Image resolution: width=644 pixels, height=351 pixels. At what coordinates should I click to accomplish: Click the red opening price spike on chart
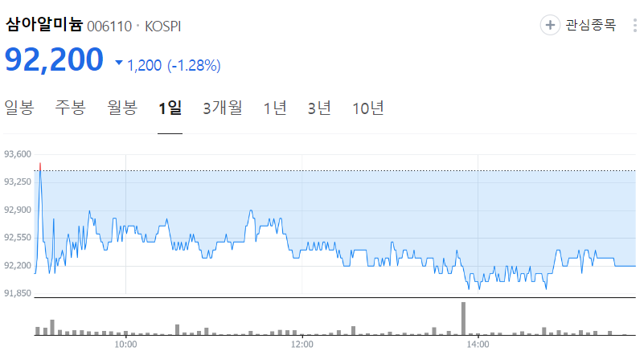pos(40,166)
